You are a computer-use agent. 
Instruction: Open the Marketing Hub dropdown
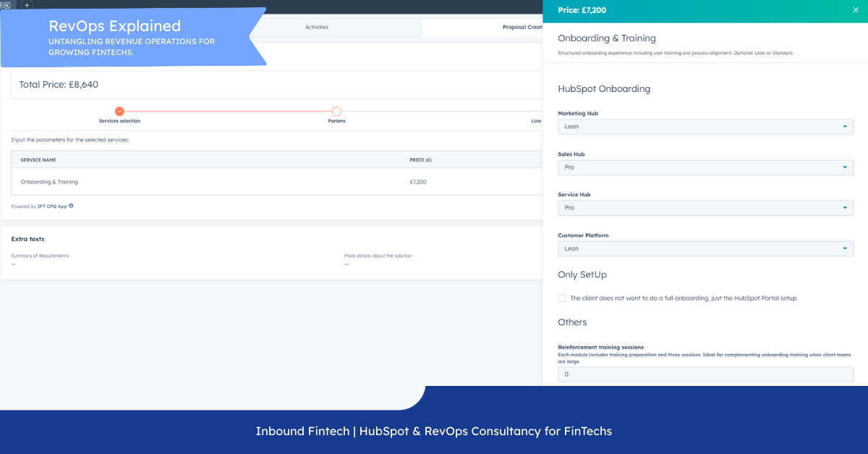tap(705, 127)
